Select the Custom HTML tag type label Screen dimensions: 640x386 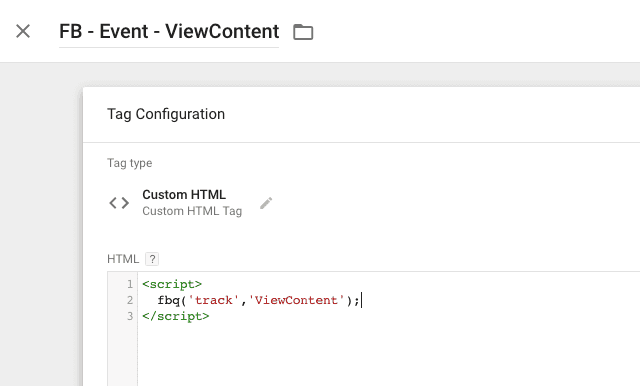click(x=184, y=195)
